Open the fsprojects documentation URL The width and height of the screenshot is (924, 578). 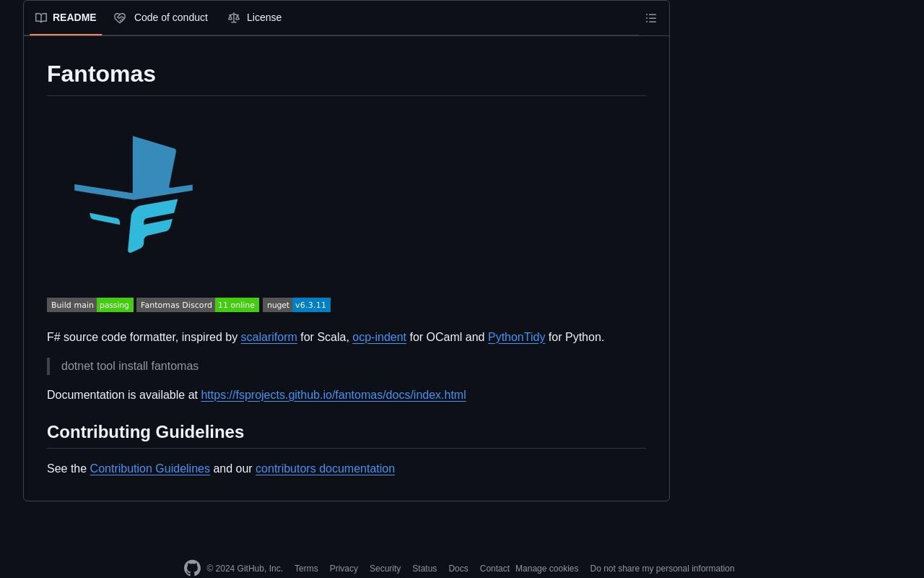coord(334,395)
